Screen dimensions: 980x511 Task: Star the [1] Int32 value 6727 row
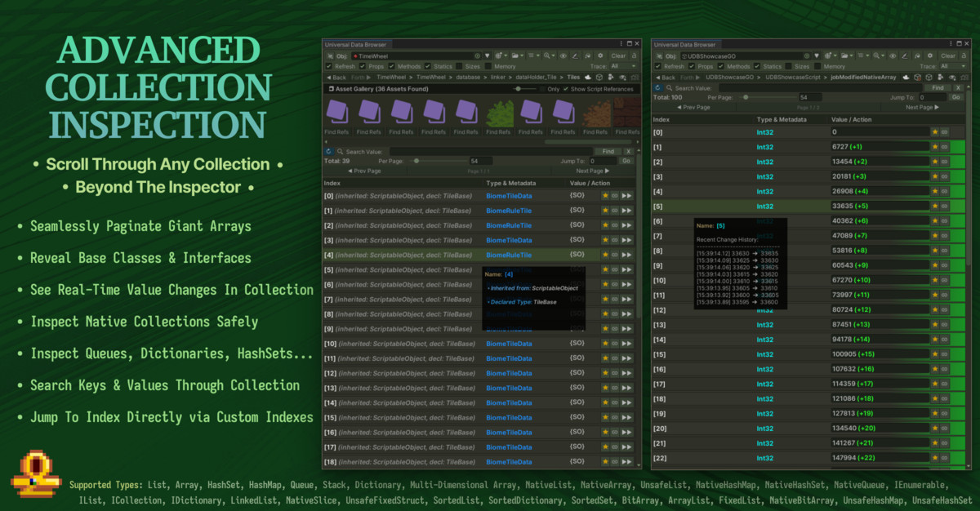(934, 147)
